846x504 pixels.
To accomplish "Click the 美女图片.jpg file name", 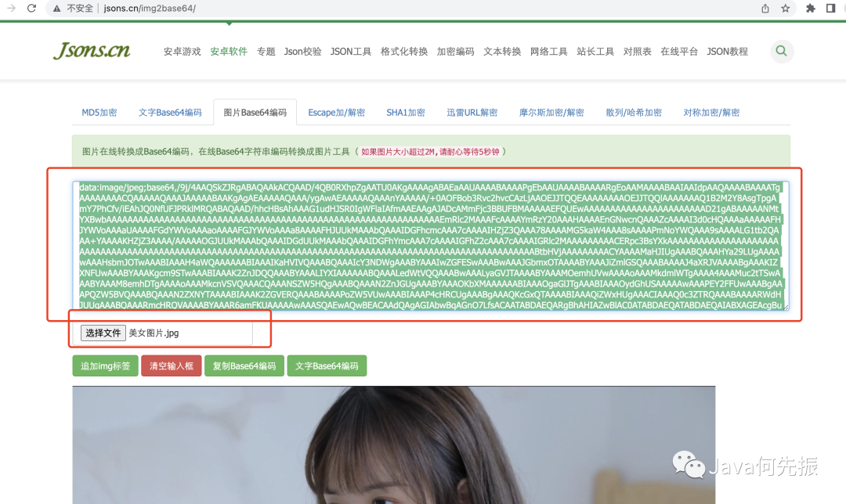I will [154, 333].
